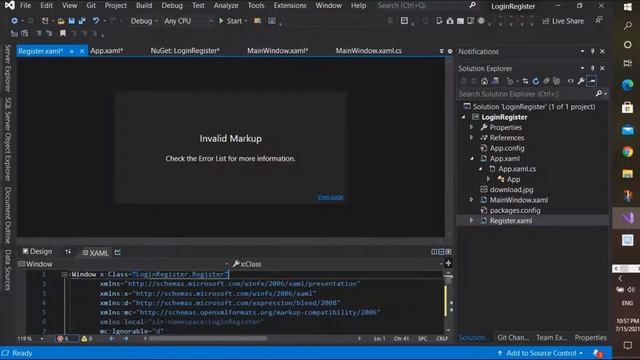Open the Analyze menu

[226, 5]
